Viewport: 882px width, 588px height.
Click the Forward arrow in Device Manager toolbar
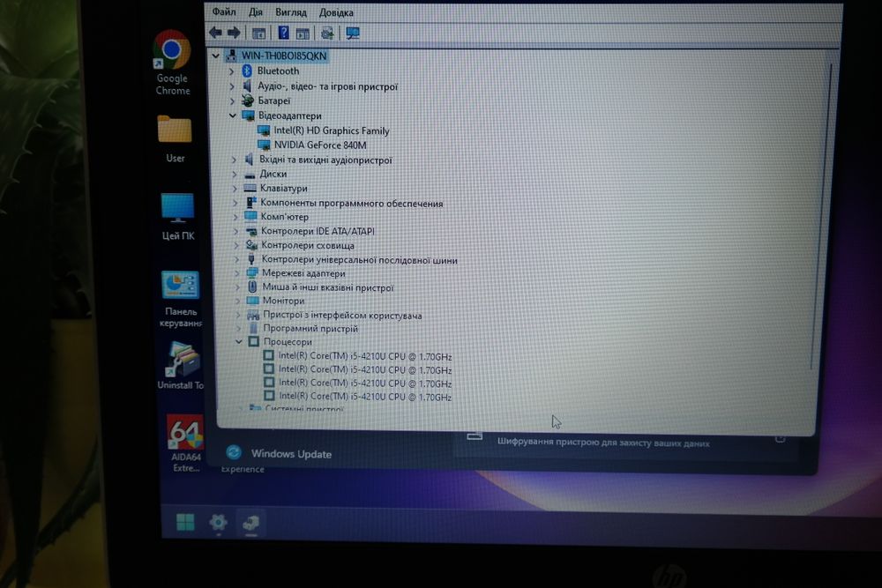(x=234, y=33)
